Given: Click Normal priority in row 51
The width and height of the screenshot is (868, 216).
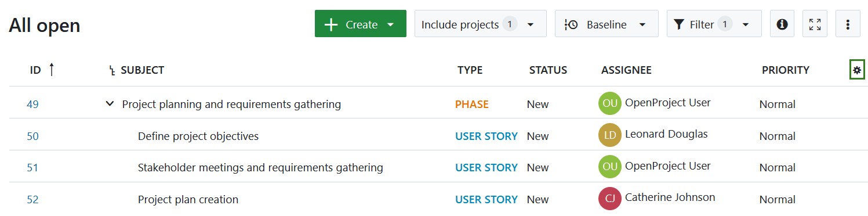Looking at the screenshot, I should (778, 168).
